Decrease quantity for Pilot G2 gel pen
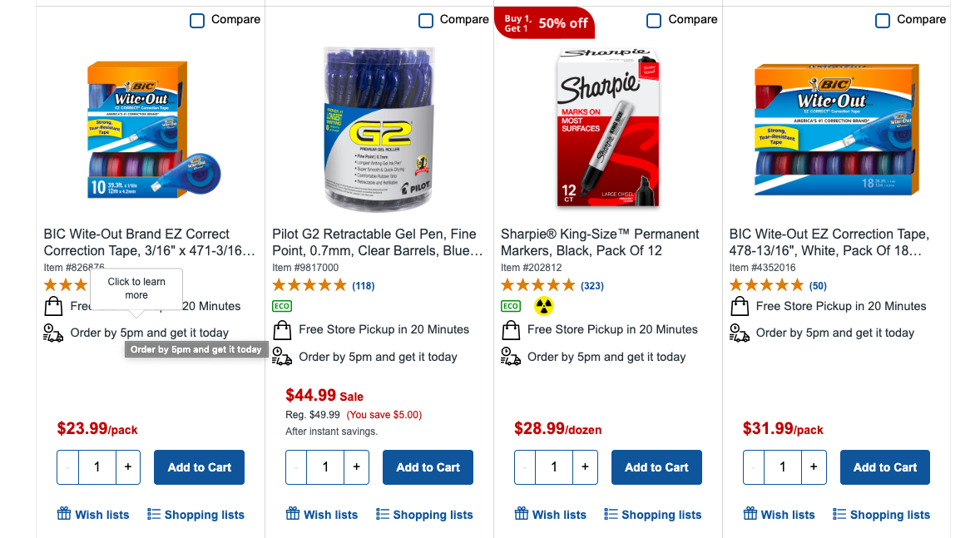 (x=297, y=467)
